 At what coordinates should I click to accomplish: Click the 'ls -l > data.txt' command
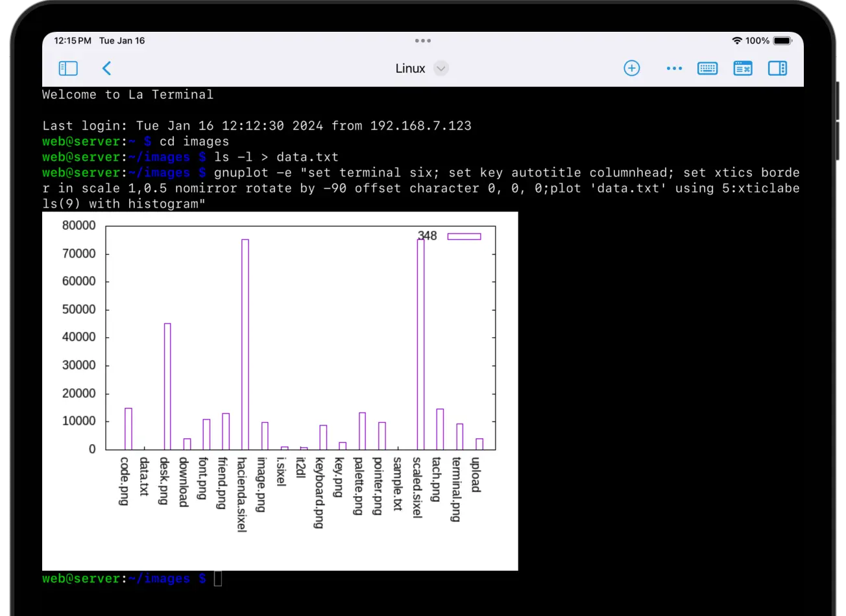[x=276, y=157]
